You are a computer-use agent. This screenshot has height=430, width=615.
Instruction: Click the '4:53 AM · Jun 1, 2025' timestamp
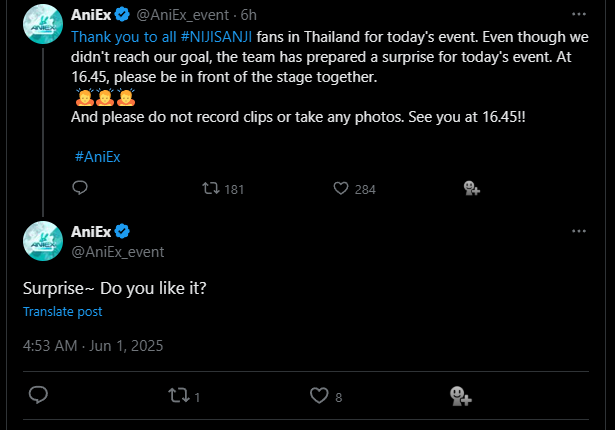[x=93, y=345]
